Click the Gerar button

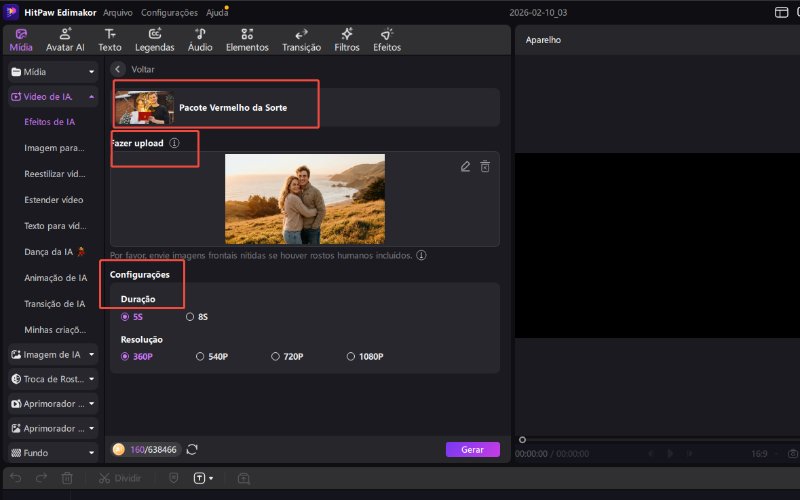pos(472,449)
